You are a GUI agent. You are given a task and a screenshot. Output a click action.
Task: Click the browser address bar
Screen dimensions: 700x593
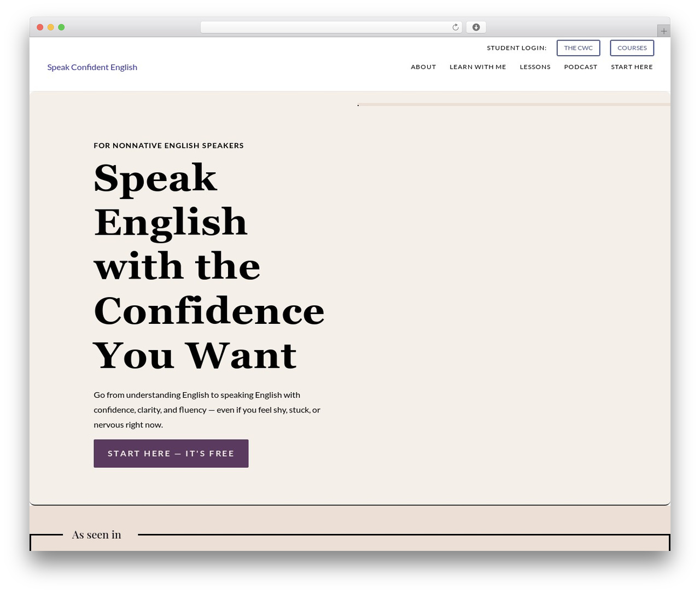tap(331, 27)
